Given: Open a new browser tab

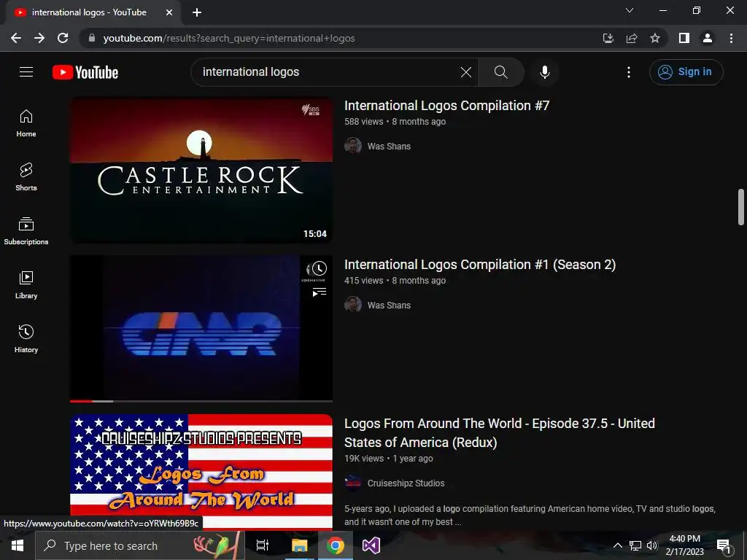Looking at the screenshot, I should click(x=197, y=12).
